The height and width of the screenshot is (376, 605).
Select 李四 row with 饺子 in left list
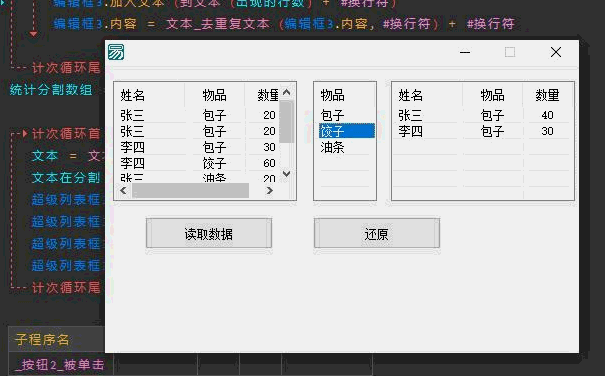[198, 163]
